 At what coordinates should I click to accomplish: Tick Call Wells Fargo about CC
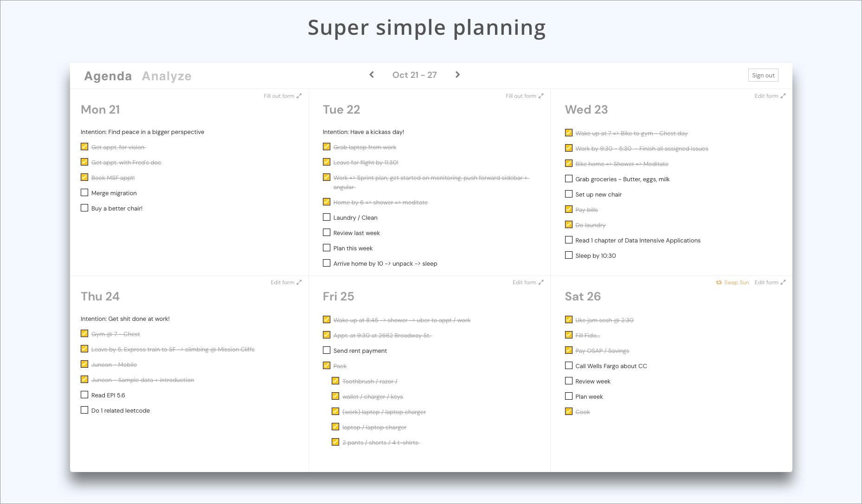pyautogui.click(x=569, y=365)
